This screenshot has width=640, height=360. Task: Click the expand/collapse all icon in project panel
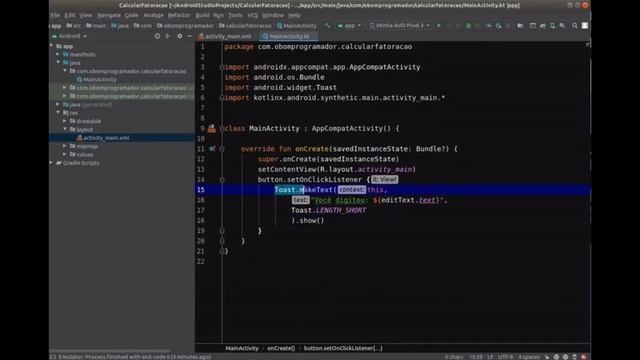tap(168, 36)
